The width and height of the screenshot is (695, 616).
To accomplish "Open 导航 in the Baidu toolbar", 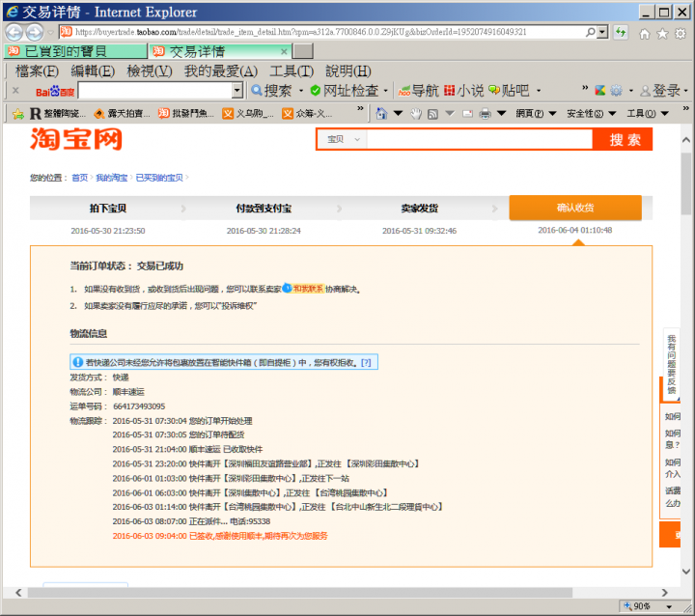I will tap(418, 91).
